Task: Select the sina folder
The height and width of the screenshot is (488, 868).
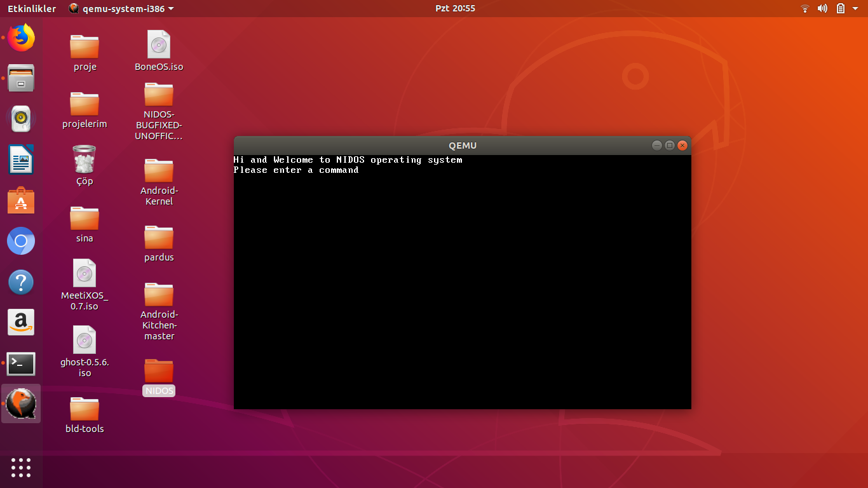Action: point(85,224)
